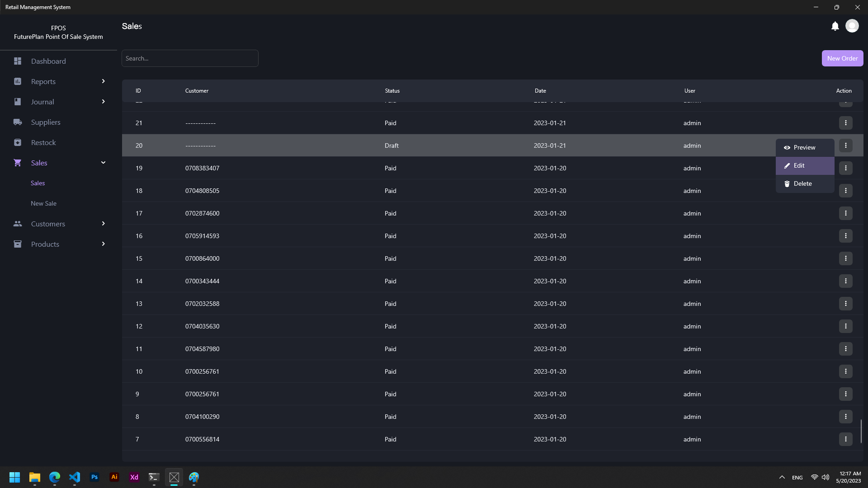Image resolution: width=868 pixels, height=488 pixels.
Task: Launch Photoshop from the taskbar
Action: pyautogui.click(x=94, y=477)
